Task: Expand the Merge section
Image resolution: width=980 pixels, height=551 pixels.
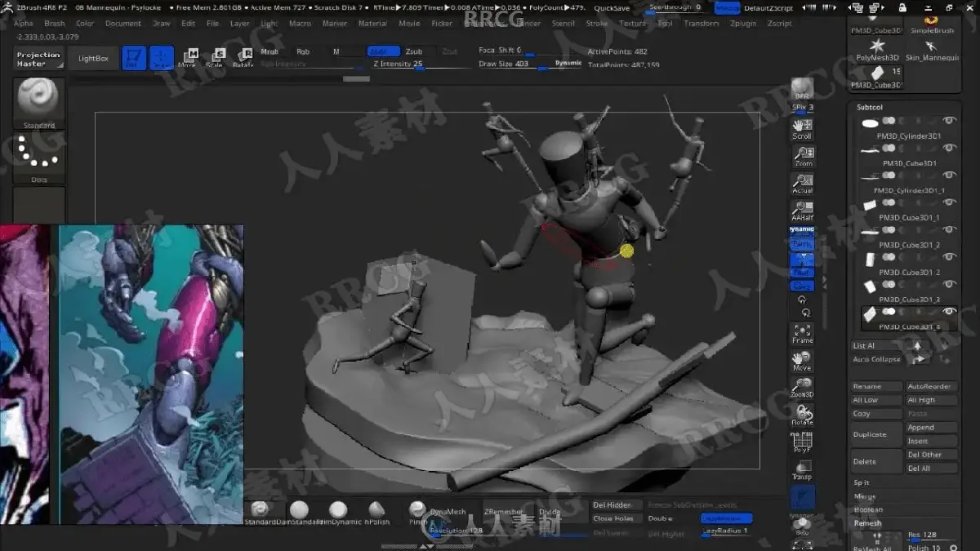Action: click(x=864, y=496)
